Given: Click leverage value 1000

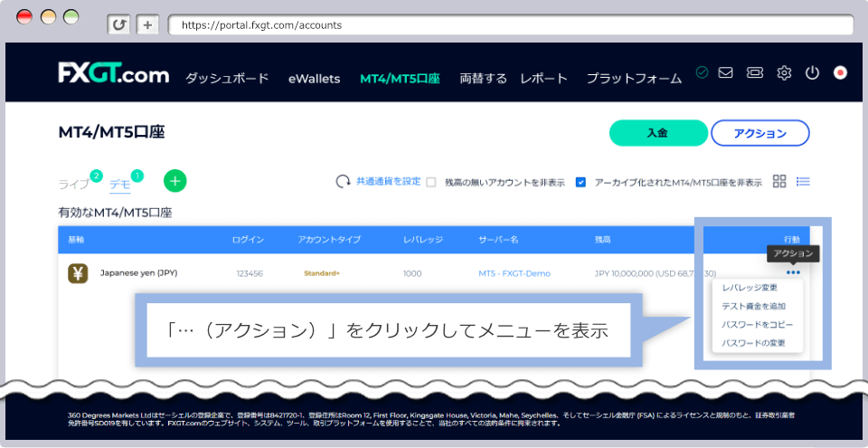Looking at the screenshot, I should click(x=412, y=274).
